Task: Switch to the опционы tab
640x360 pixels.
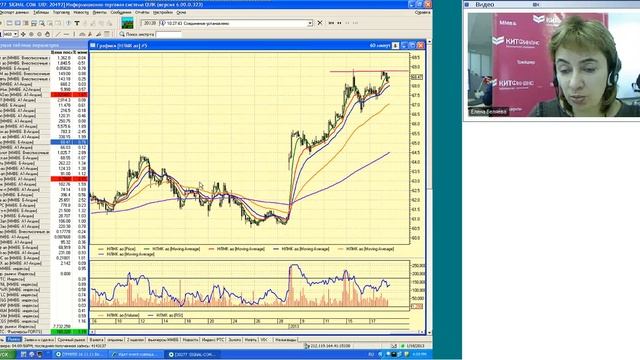Action: [x=115, y=340]
